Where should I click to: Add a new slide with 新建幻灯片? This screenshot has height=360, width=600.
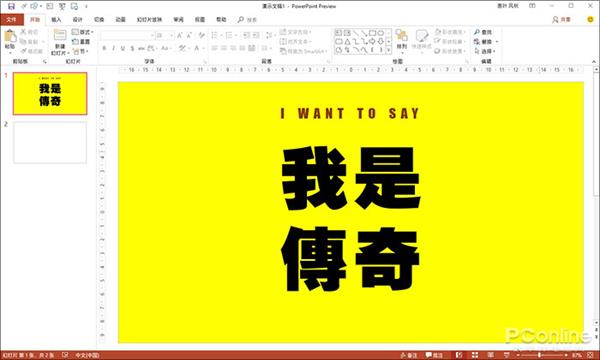[60, 42]
